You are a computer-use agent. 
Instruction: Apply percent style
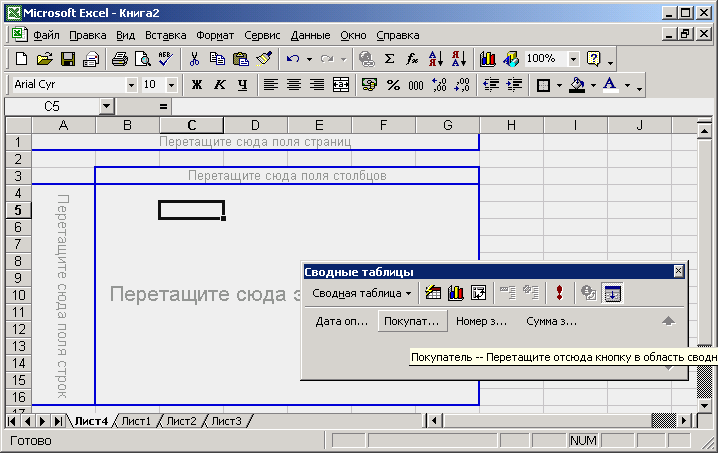click(393, 85)
